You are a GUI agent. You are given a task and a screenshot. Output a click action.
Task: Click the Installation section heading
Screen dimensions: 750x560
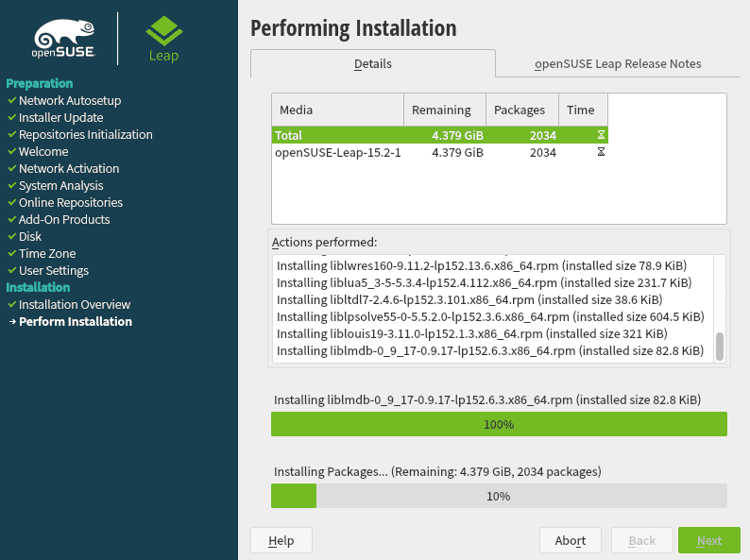[x=38, y=287]
